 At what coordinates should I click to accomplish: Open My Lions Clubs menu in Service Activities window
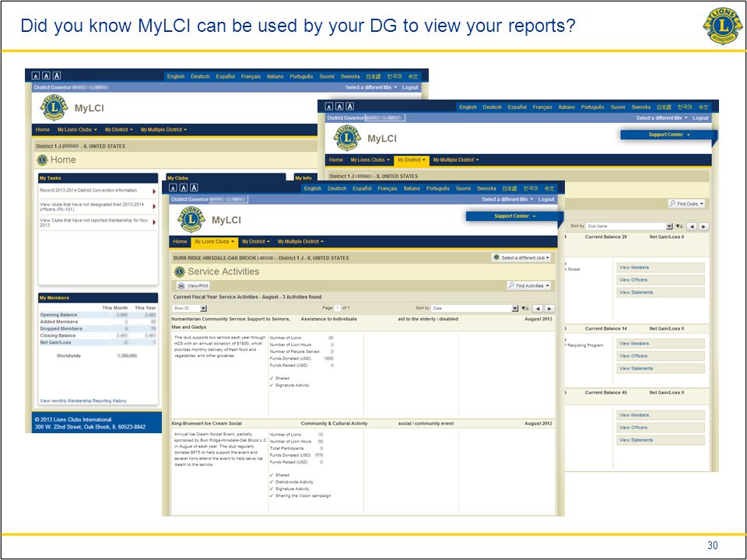point(214,241)
